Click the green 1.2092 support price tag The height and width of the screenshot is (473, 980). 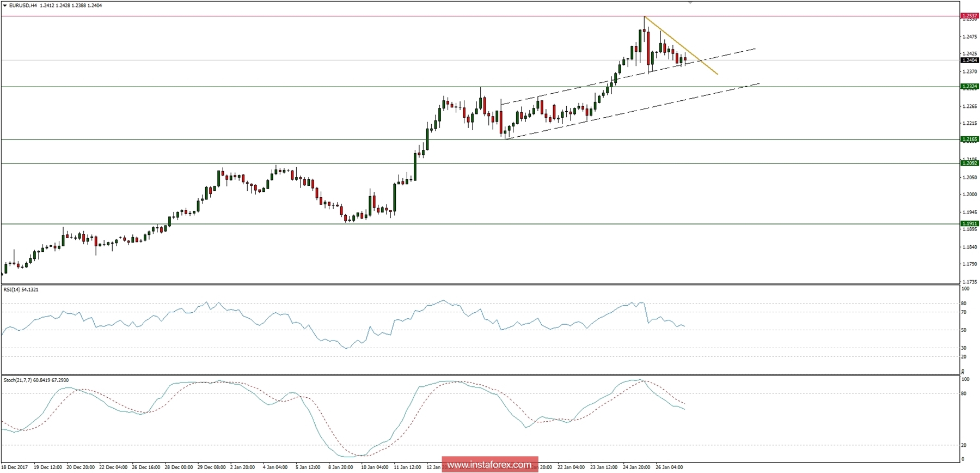pos(970,163)
